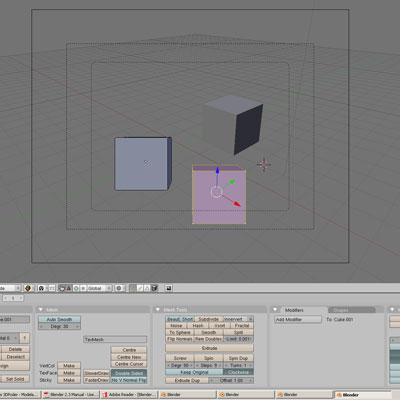The image size is (400, 400).
Task: Click the render this window icon
Action: [x=169, y=288]
